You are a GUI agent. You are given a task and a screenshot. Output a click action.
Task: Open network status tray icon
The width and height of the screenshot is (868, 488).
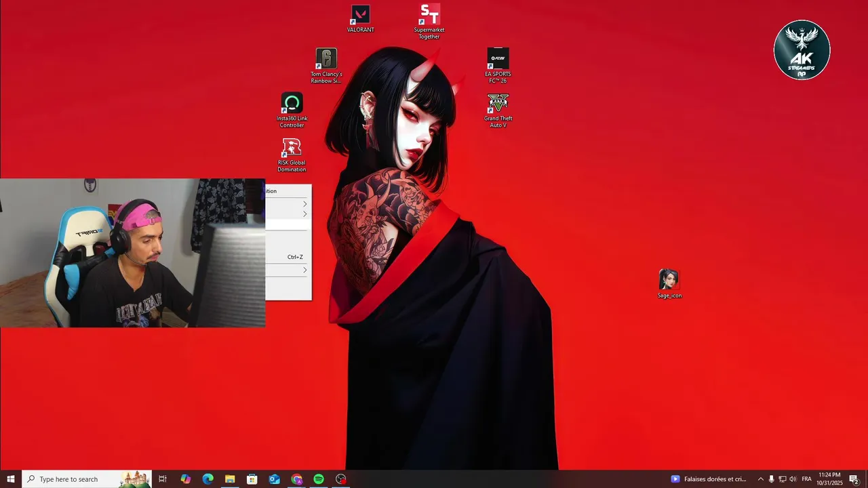click(x=782, y=479)
